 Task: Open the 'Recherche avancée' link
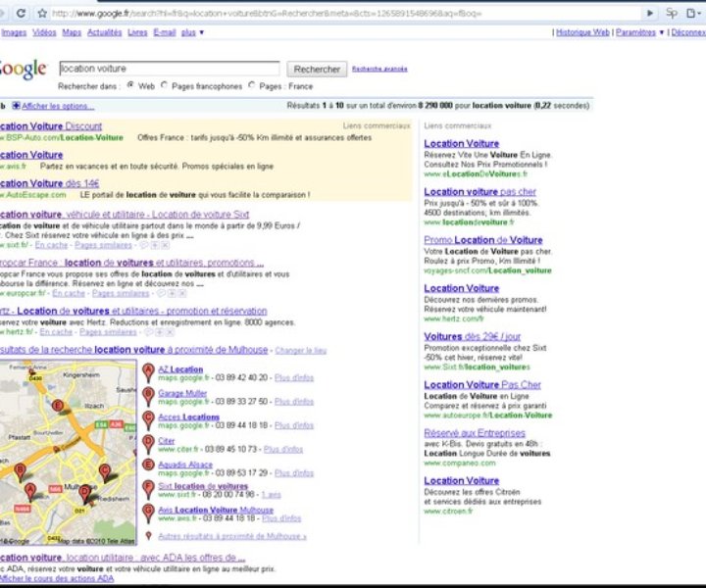coord(379,69)
